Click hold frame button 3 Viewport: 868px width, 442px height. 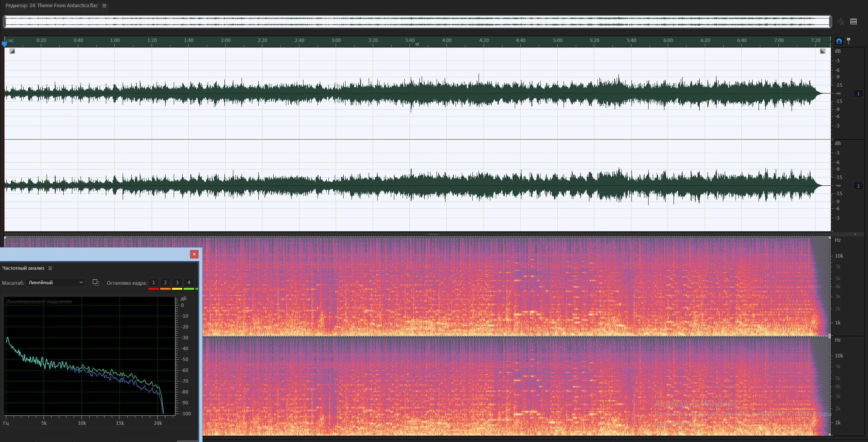pyautogui.click(x=177, y=283)
